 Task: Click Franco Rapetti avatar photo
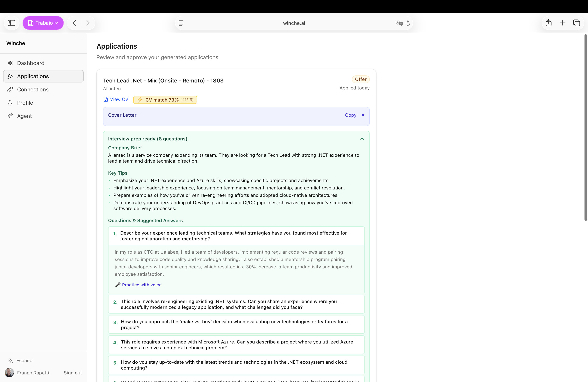9,373
